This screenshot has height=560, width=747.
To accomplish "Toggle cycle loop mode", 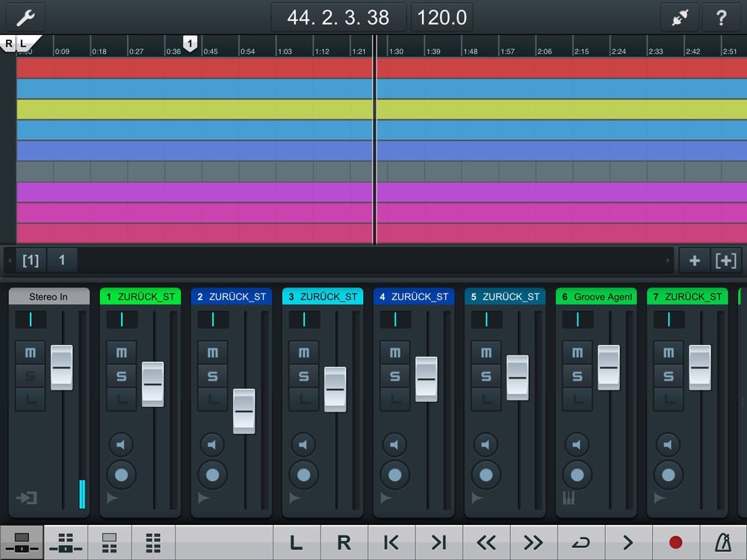I will coord(580,542).
